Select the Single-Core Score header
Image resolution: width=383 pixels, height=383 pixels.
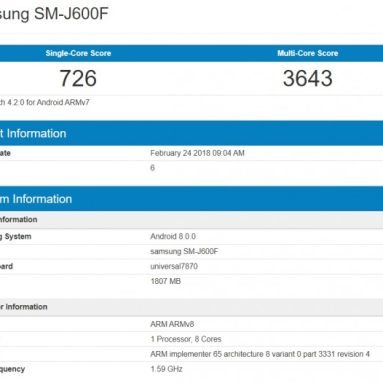tap(78, 53)
